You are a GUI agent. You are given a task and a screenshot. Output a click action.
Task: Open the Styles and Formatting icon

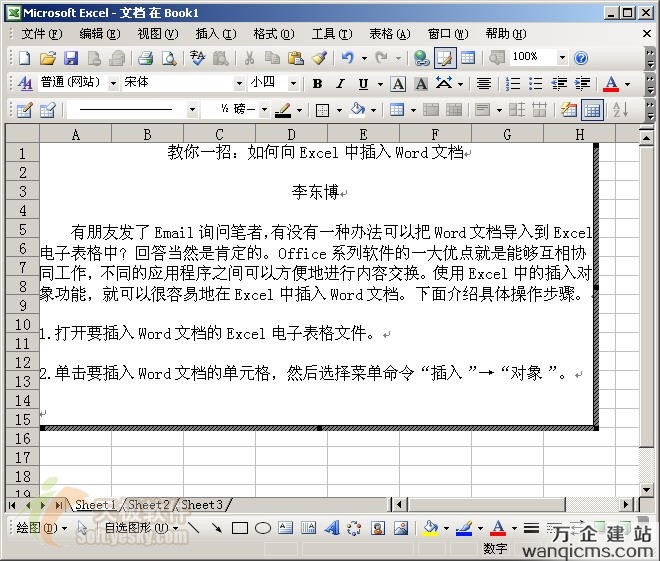25,83
